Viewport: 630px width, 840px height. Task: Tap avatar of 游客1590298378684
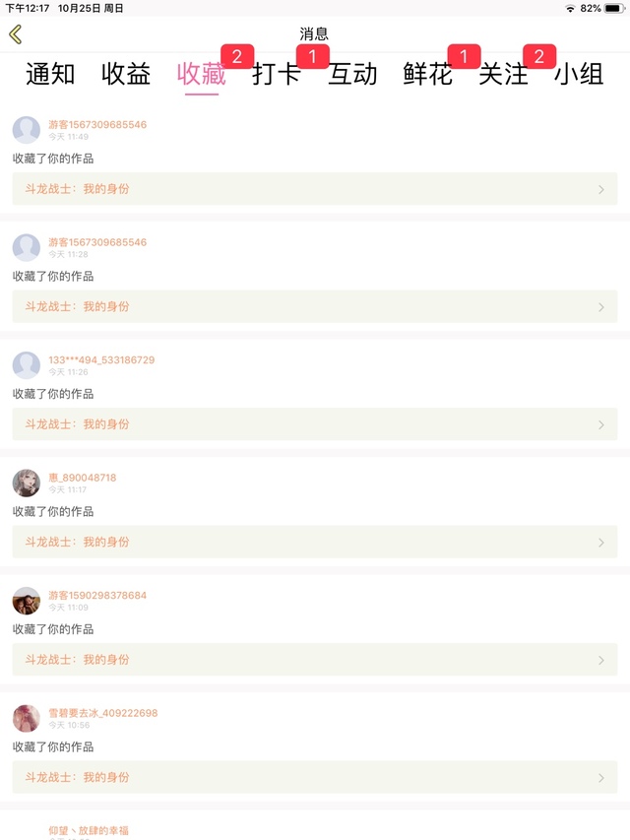(x=27, y=601)
